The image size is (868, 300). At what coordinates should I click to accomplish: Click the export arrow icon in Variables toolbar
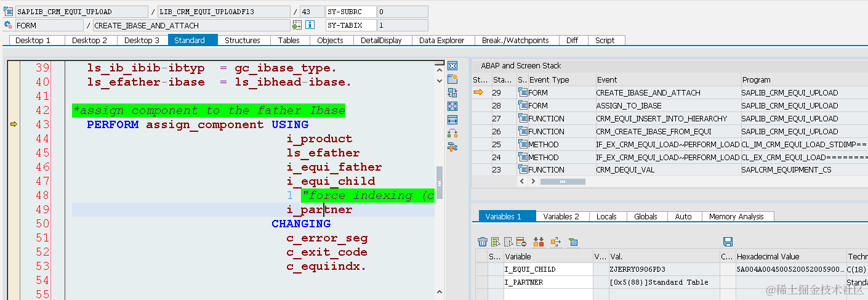556,242
